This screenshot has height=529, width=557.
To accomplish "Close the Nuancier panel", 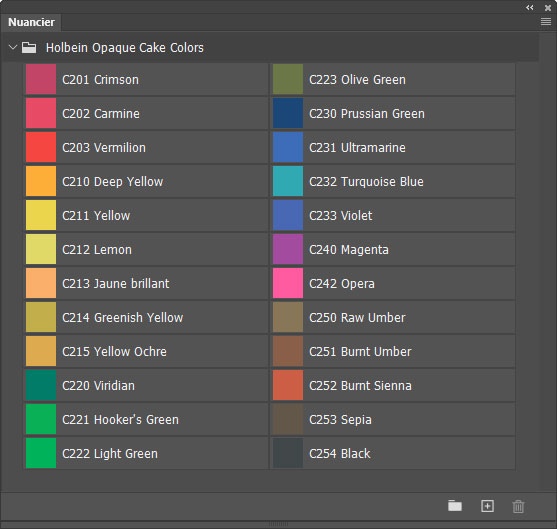I will 548,7.
